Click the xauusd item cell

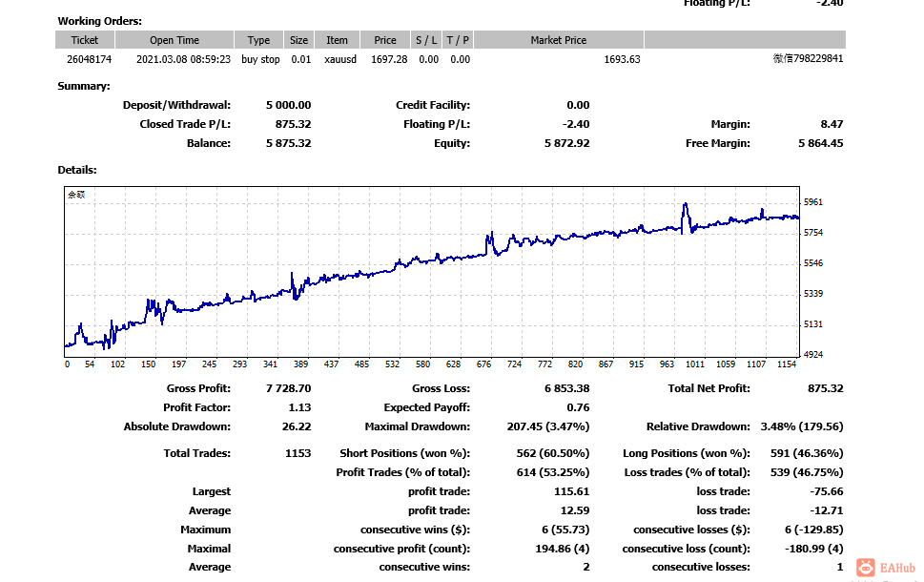point(340,59)
